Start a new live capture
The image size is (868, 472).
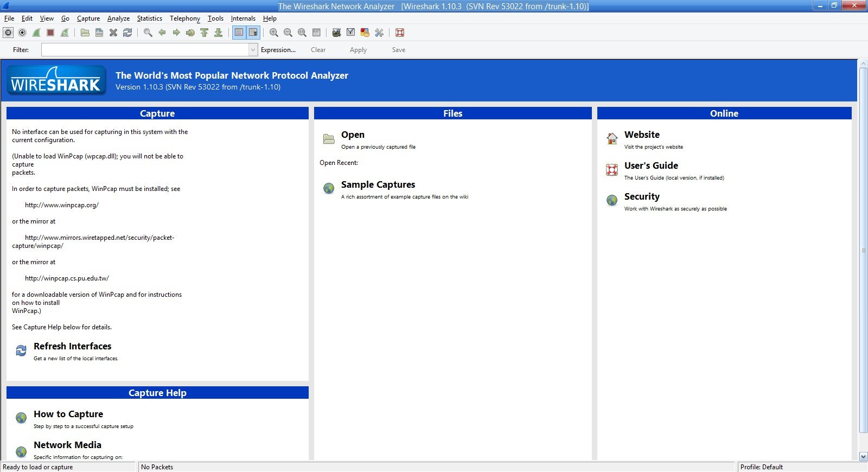(36, 33)
